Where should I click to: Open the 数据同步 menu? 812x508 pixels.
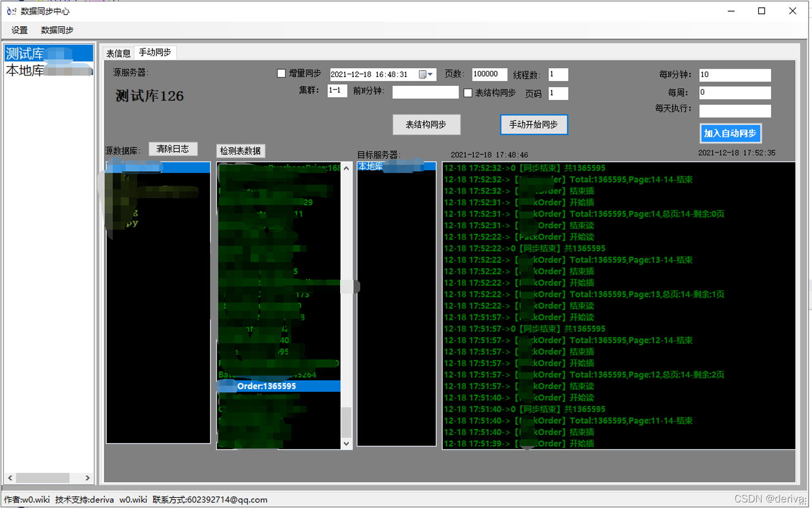tap(57, 30)
